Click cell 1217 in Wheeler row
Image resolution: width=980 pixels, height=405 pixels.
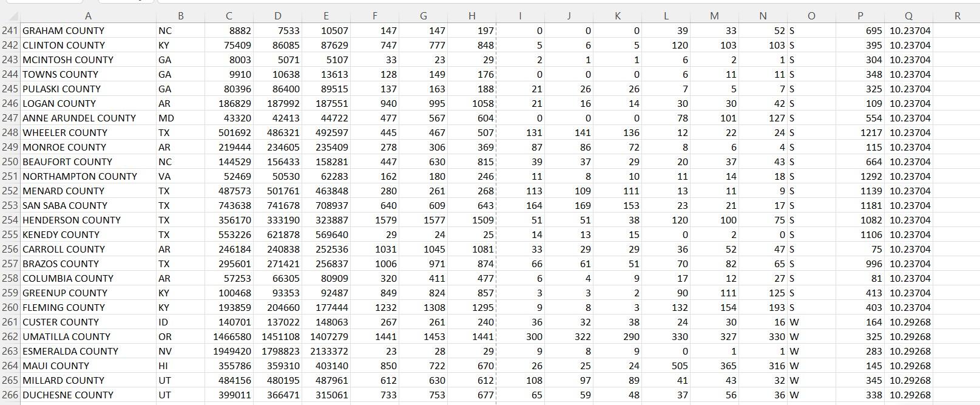(860, 132)
